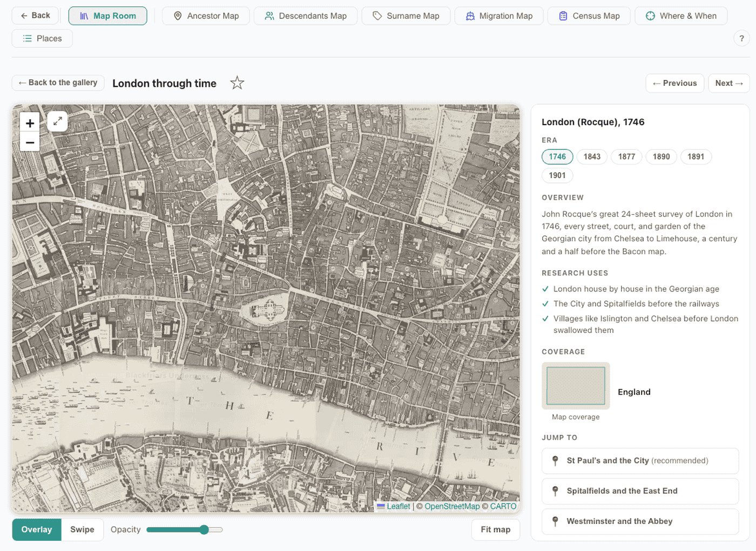Screen dimensions: 756x551
Task: Click the "London through time" title
Action: pyautogui.click(x=164, y=83)
